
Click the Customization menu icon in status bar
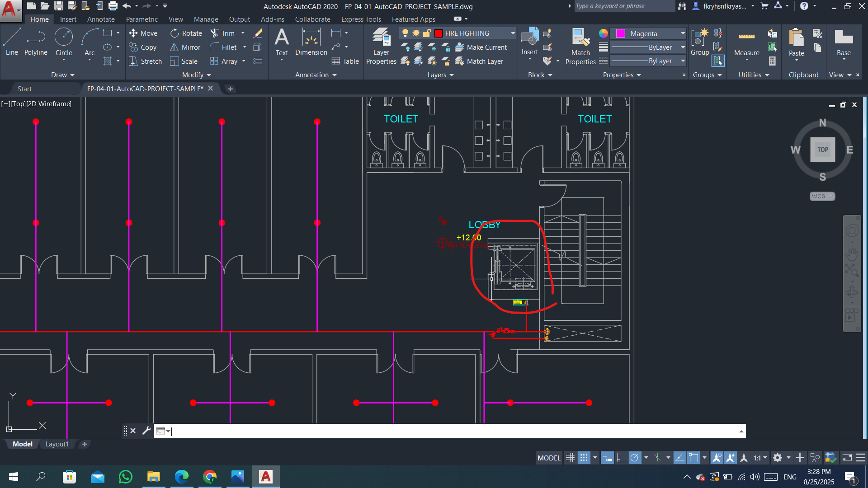(x=861, y=458)
